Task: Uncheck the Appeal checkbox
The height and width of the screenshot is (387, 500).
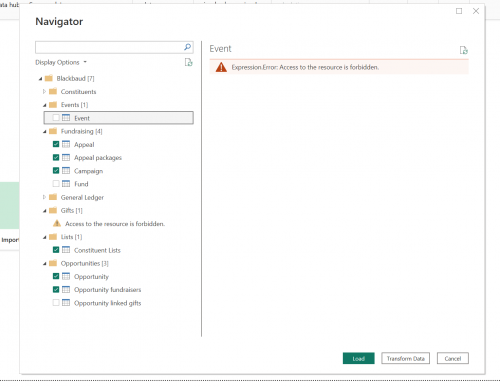Action: coord(56,144)
